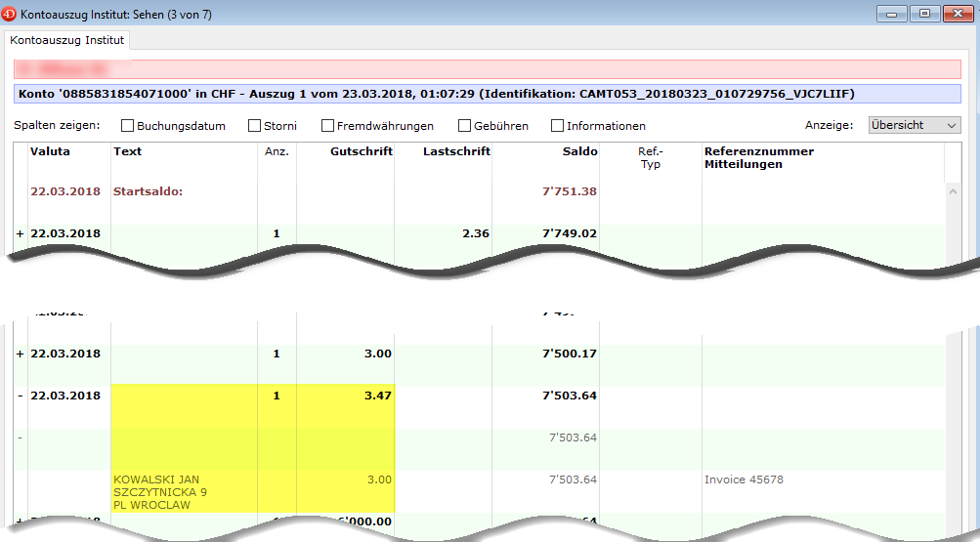Select the Kontoauszug Institut tab
This screenshot has height=542, width=980.
click(66, 40)
